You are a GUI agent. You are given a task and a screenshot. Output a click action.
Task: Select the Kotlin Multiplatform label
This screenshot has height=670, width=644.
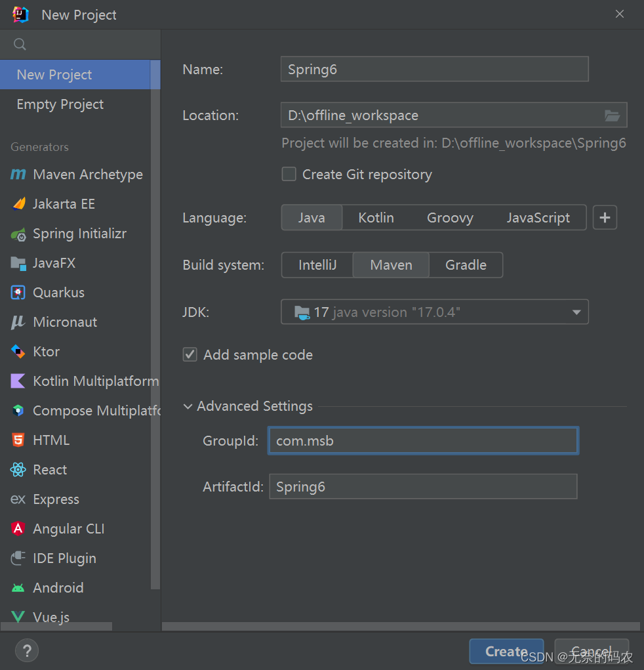pos(96,381)
